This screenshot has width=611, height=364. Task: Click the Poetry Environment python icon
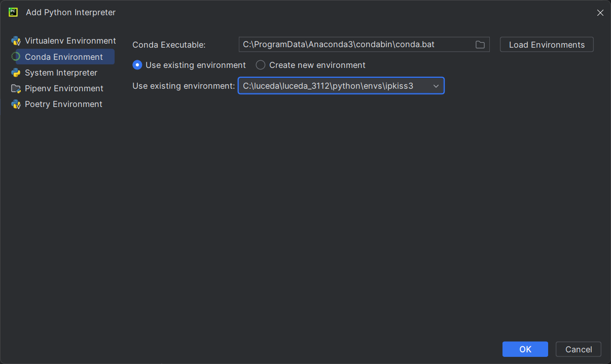point(16,104)
